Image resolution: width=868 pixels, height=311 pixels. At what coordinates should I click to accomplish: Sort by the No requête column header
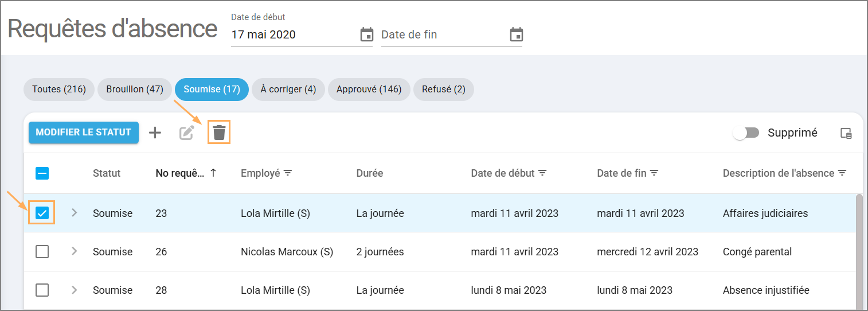180,173
